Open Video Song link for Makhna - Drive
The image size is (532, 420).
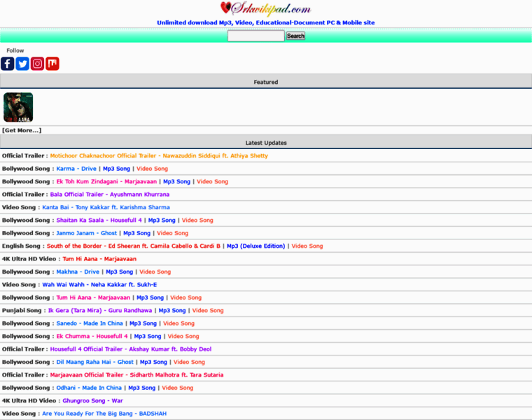(155, 272)
